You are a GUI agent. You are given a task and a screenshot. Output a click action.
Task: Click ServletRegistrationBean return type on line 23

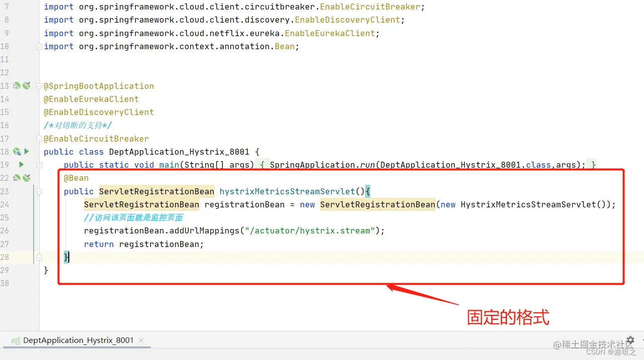[x=157, y=191]
